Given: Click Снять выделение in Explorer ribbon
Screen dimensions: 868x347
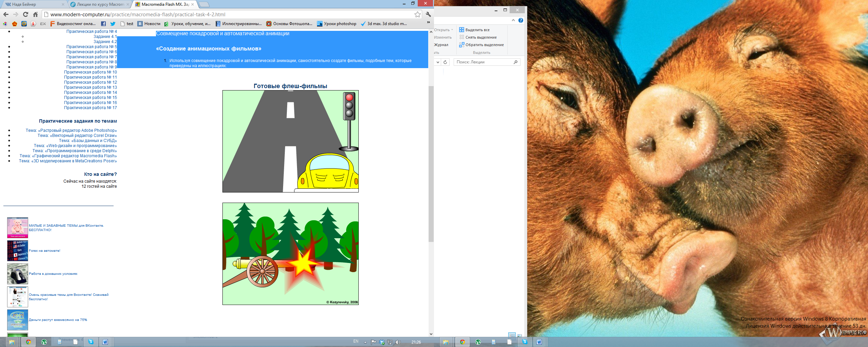Looking at the screenshot, I should pos(478,37).
